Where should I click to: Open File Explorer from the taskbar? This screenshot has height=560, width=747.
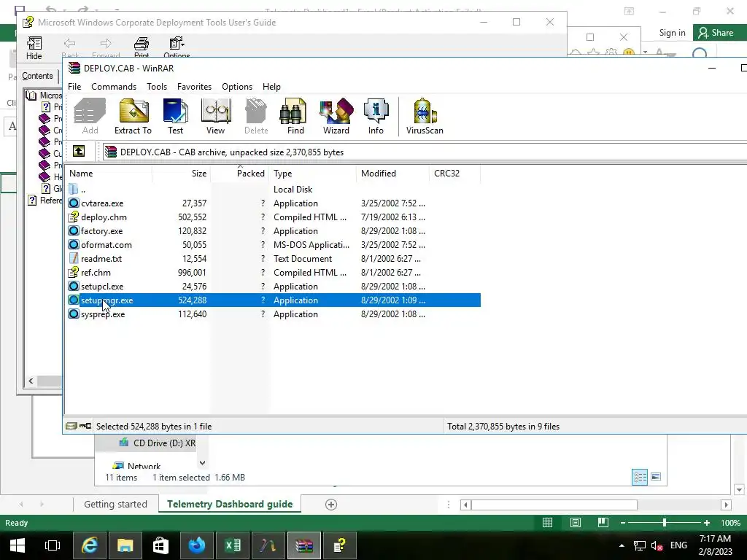125,545
